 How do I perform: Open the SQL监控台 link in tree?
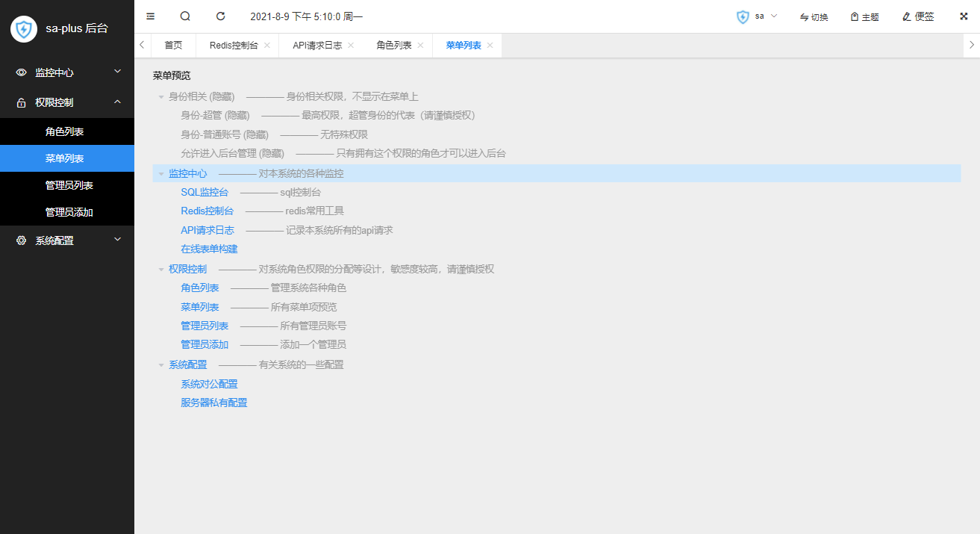205,192
